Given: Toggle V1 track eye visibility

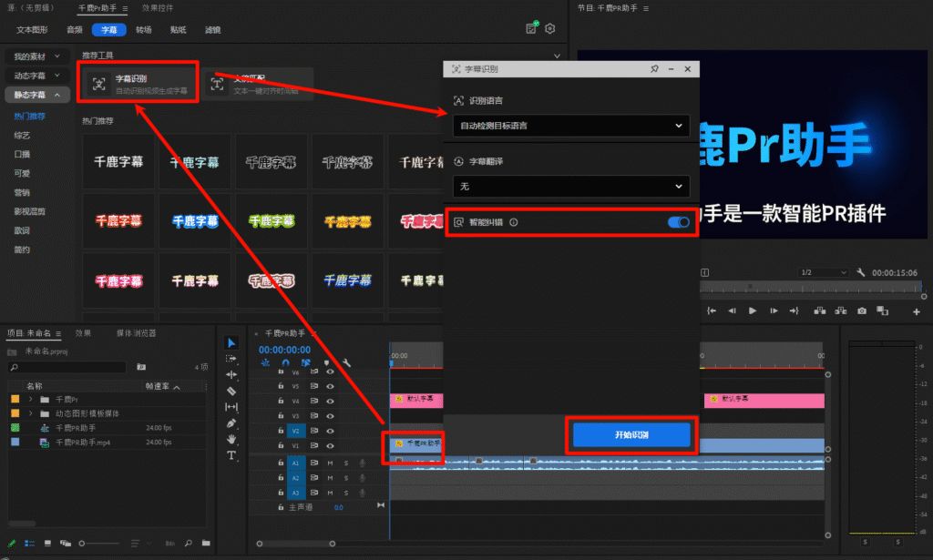Looking at the screenshot, I should click(330, 446).
